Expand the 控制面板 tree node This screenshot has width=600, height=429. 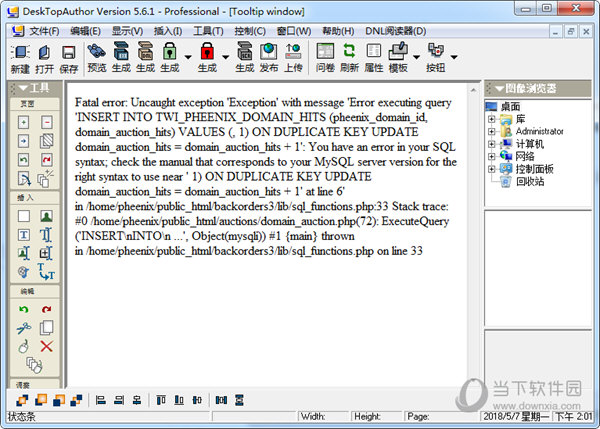(x=492, y=169)
